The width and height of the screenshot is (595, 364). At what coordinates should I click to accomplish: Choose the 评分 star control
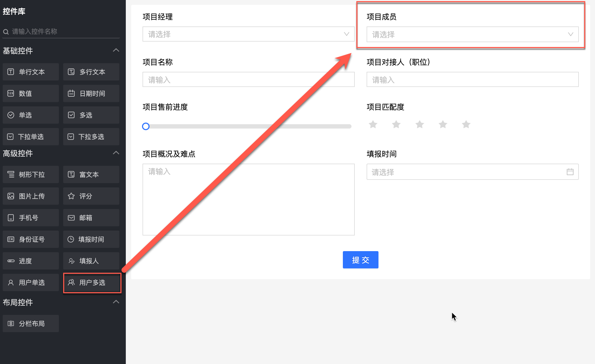[91, 196]
